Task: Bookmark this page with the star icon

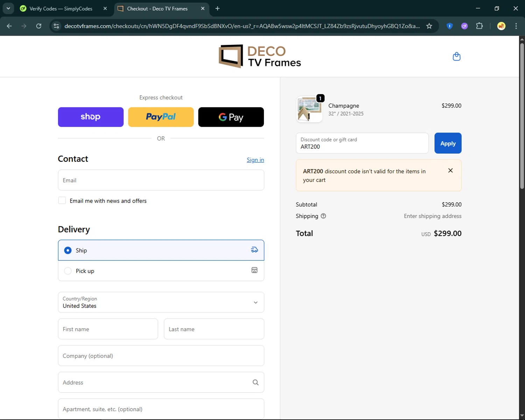Action: 429,26
